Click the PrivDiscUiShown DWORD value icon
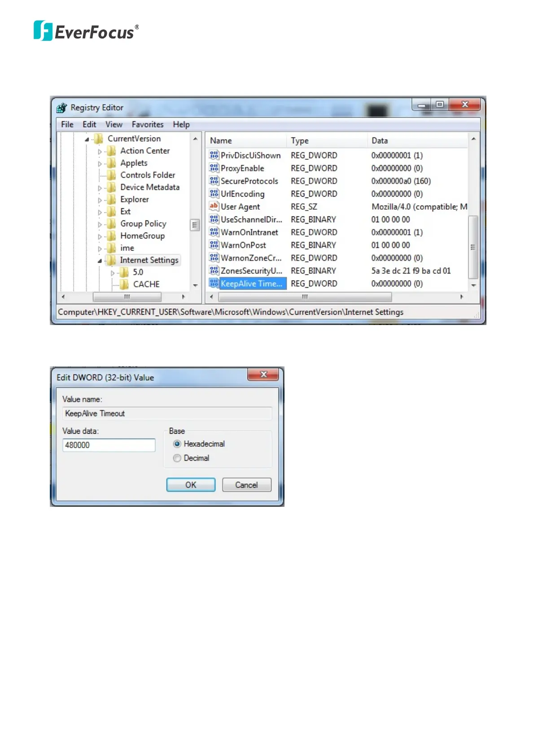The height and width of the screenshot is (756, 534). [214, 155]
